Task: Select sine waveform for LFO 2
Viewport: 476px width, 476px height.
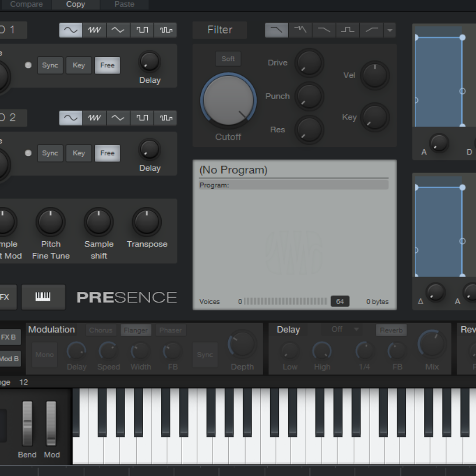Action: tap(71, 118)
